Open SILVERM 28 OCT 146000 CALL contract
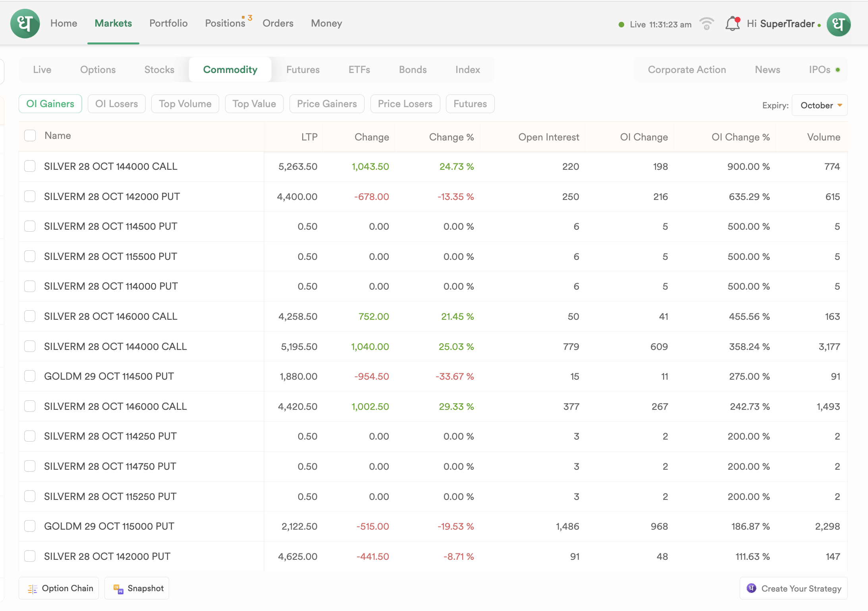Viewport: 868px width, 611px height. [x=115, y=406]
